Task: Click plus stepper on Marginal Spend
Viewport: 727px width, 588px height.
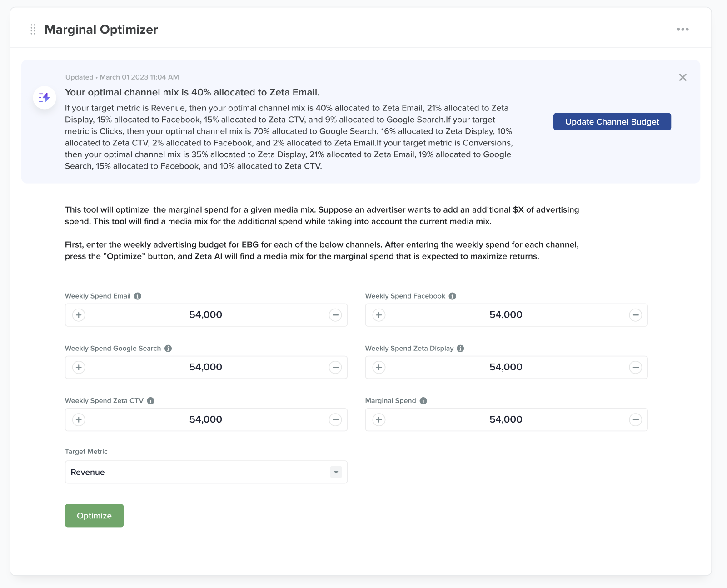Action: (379, 419)
